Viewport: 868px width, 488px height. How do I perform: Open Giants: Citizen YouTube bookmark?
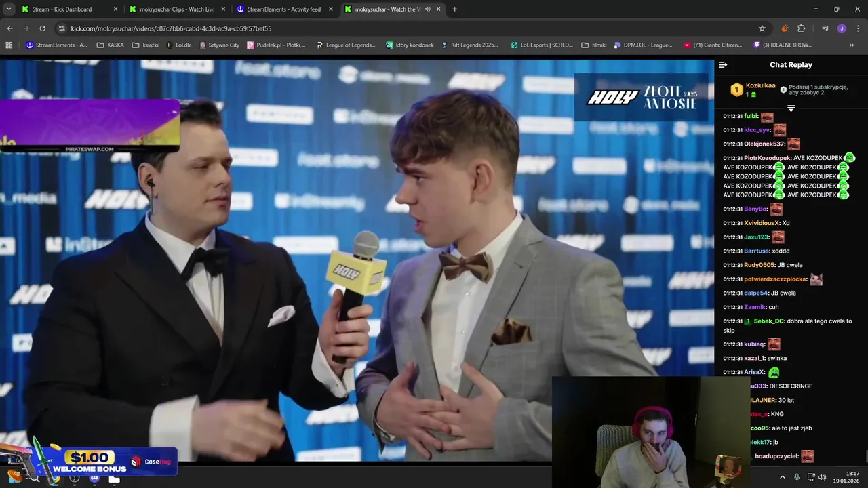(713, 45)
